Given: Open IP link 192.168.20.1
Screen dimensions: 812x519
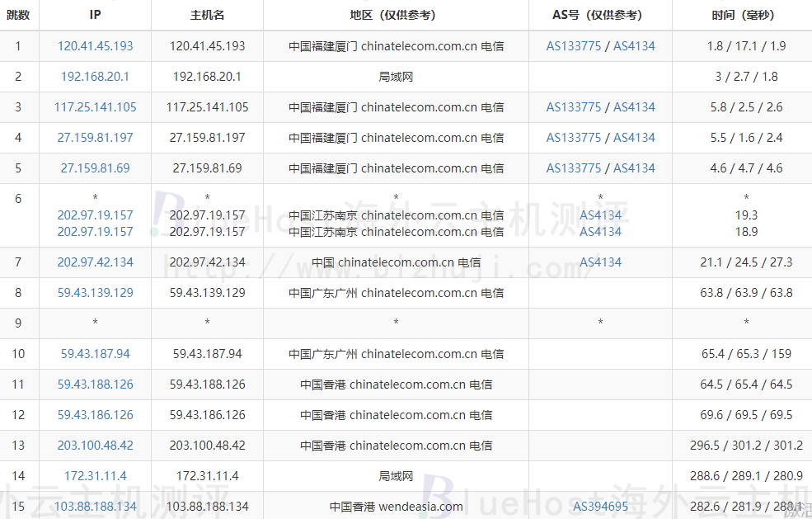Looking at the screenshot, I should point(96,77).
